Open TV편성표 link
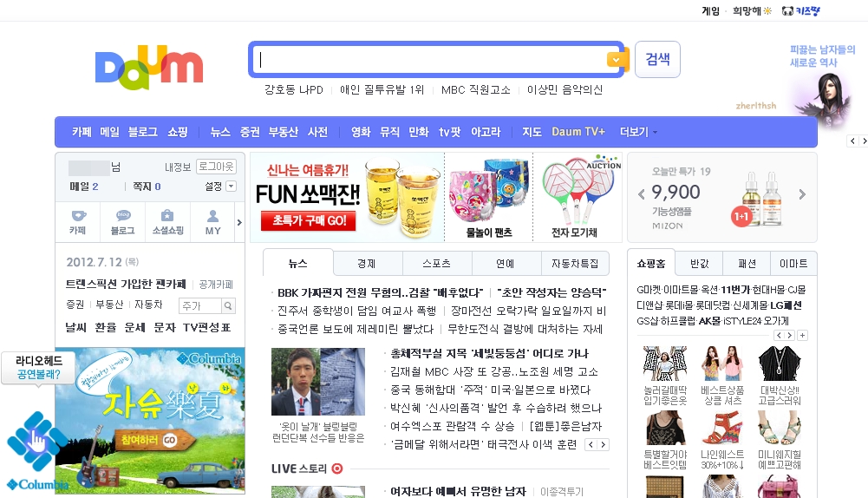This screenshot has height=498, width=868. click(206, 327)
